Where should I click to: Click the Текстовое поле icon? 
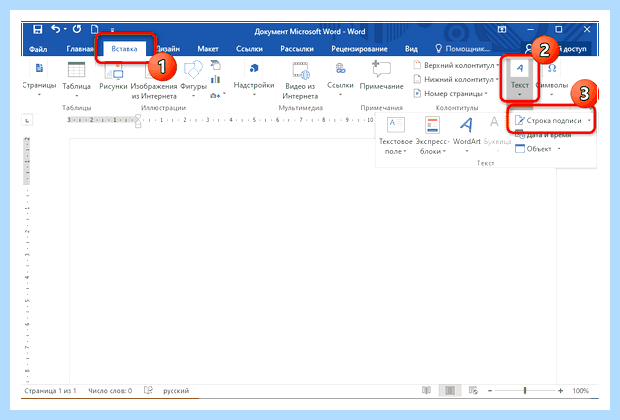click(x=396, y=125)
